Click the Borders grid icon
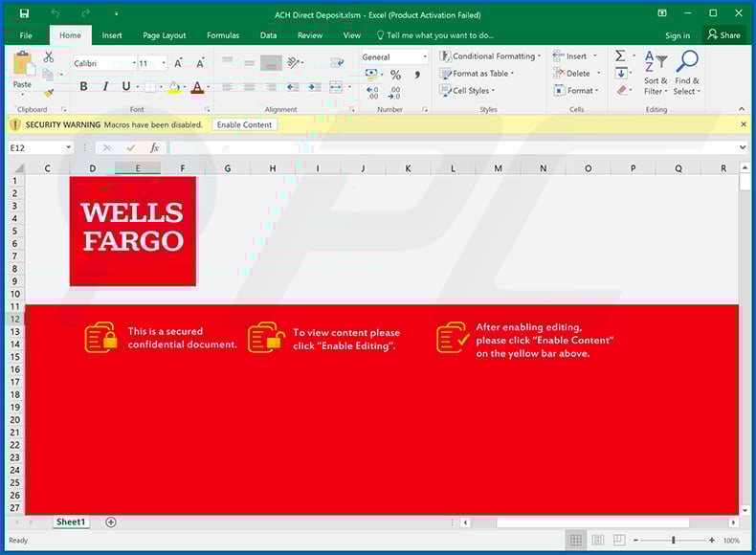 150,87
